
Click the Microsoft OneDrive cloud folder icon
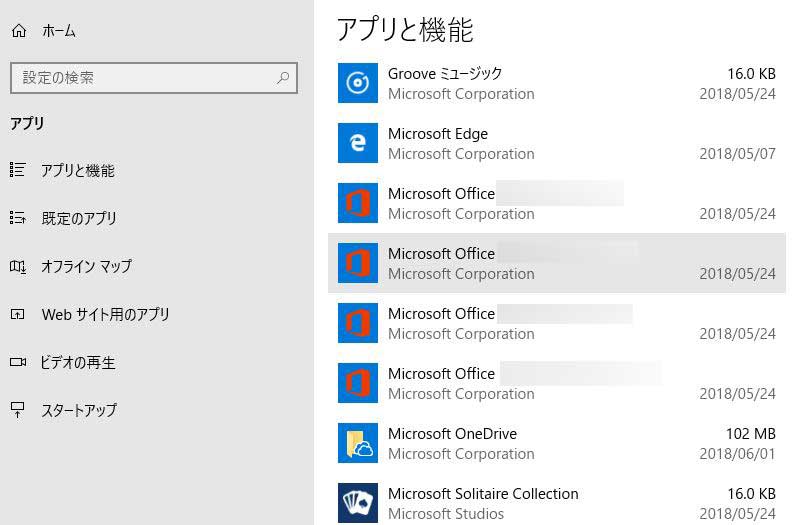pyautogui.click(x=357, y=443)
